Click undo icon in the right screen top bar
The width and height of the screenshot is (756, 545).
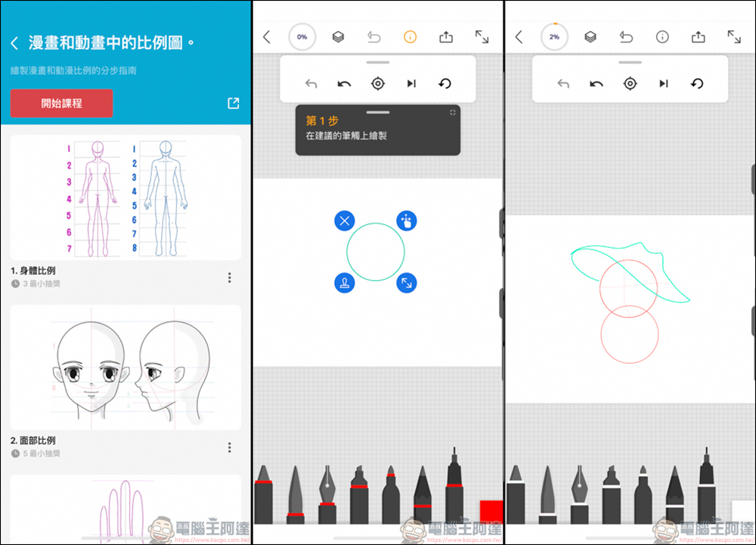(x=626, y=36)
